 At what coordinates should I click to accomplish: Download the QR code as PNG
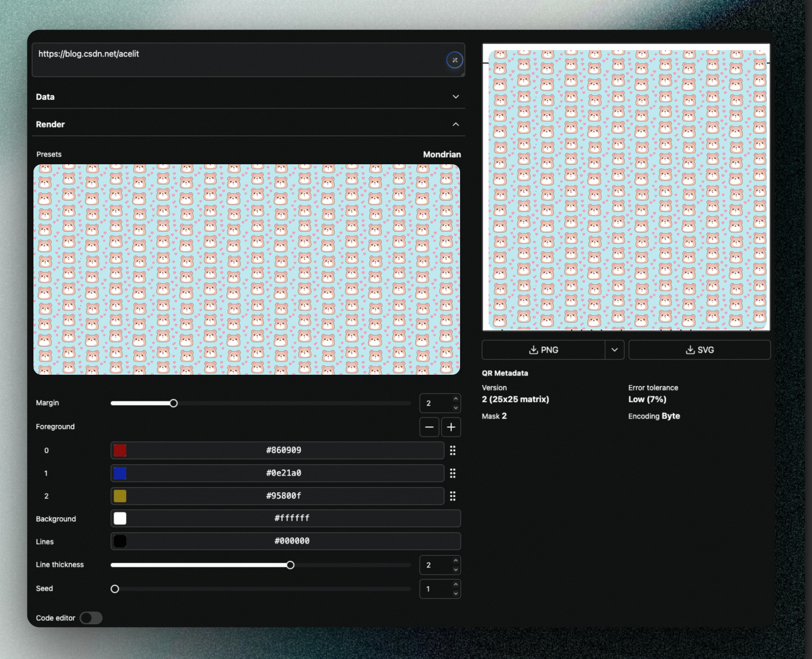(x=543, y=350)
